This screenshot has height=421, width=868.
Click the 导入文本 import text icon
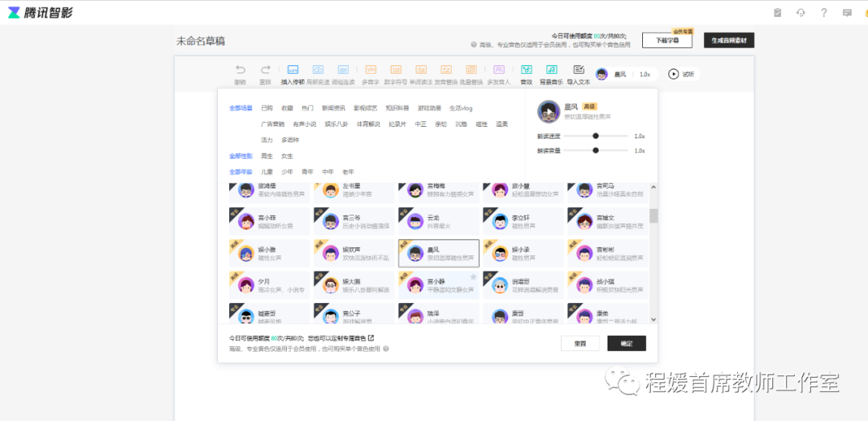tap(579, 70)
